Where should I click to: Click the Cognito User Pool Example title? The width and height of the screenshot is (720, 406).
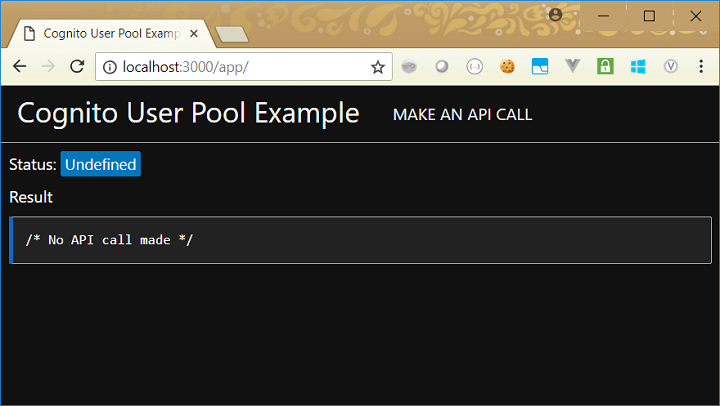pos(188,113)
